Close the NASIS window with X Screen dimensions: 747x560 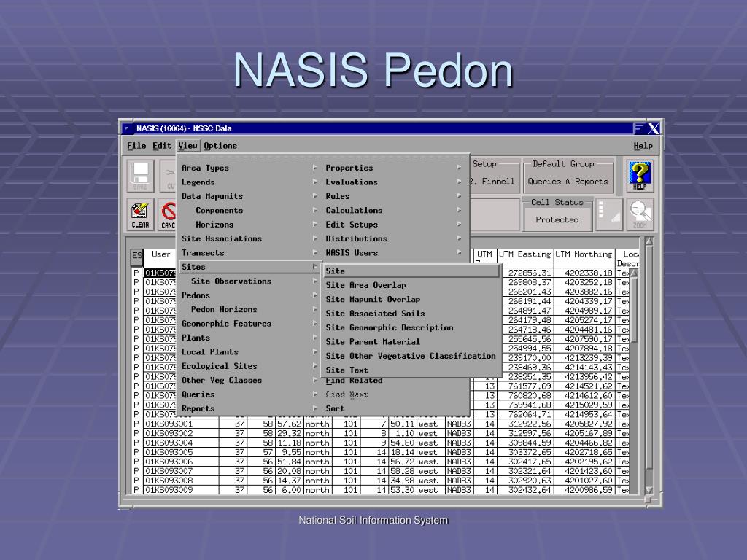tap(653, 128)
